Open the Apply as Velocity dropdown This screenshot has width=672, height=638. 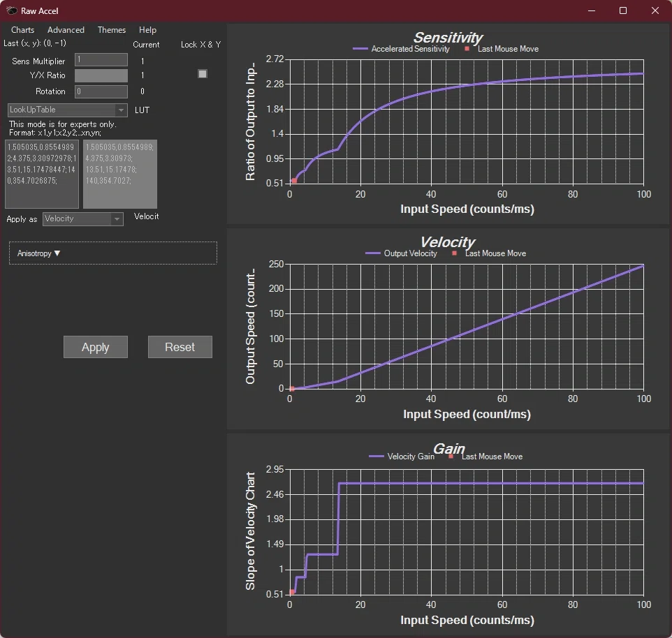[x=82, y=218]
